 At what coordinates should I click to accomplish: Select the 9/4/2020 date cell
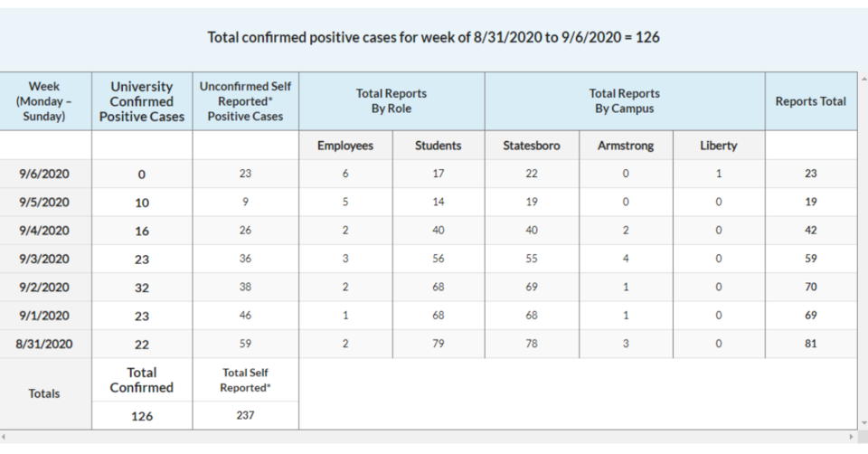44,231
